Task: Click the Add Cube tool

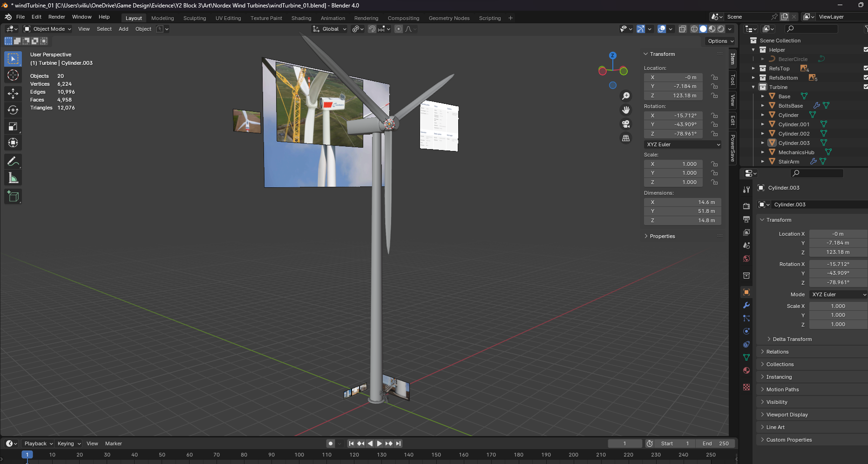Action: click(x=13, y=197)
